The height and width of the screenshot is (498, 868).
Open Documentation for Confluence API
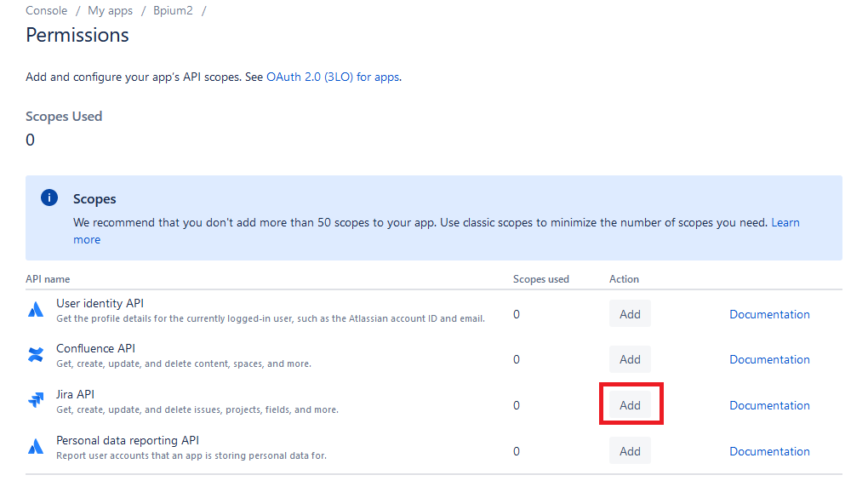point(769,359)
